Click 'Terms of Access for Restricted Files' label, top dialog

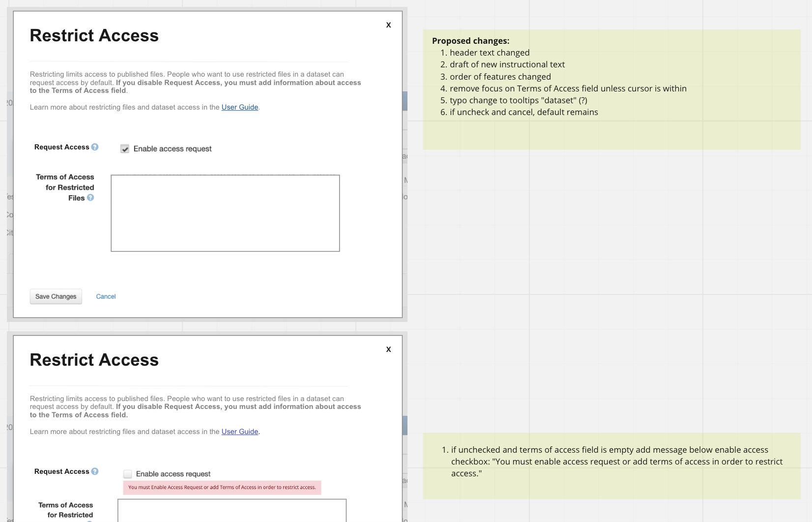point(65,187)
